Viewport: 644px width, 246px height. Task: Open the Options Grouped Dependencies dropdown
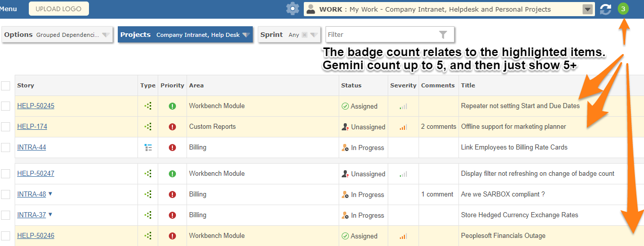[57, 35]
